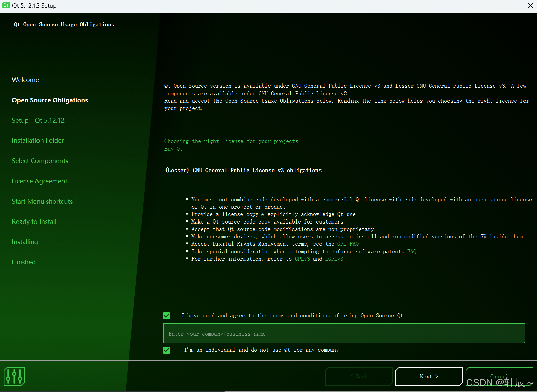The image size is (537, 392).
Task: Follow the LGPLv3 link
Action: click(334, 259)
